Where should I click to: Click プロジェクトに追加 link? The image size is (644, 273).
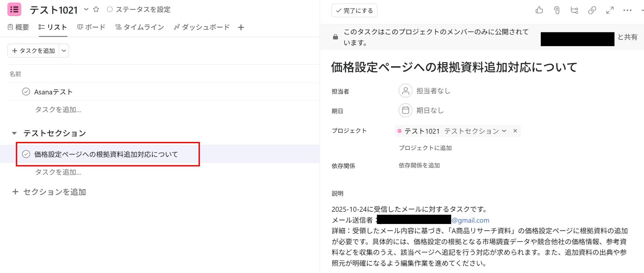[425, 148]
